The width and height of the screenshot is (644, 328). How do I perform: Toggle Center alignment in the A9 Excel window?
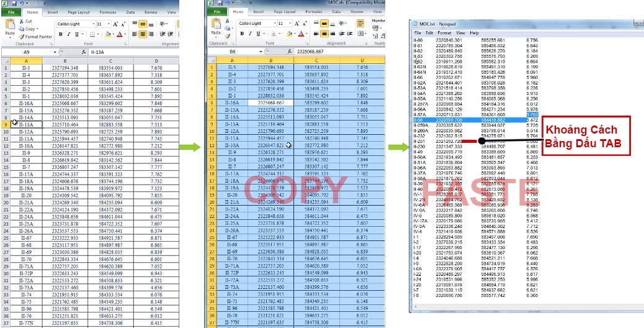coord(143,34)
